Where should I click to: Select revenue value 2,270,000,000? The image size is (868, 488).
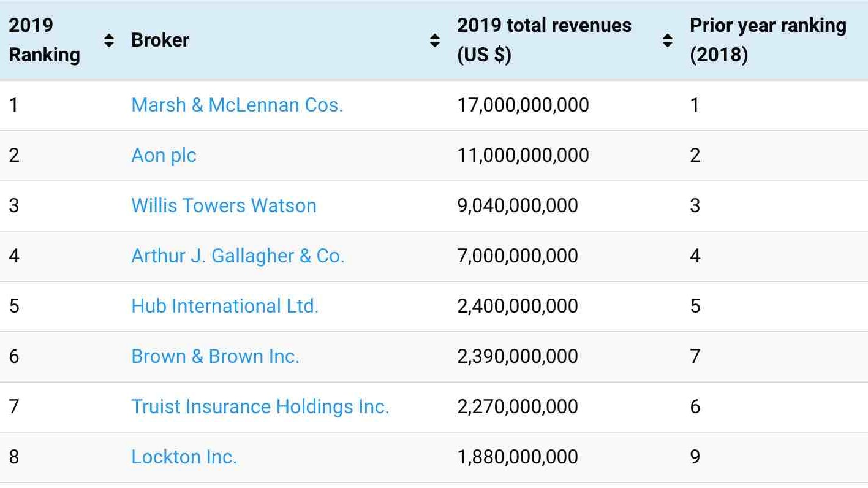pos(518,406)
